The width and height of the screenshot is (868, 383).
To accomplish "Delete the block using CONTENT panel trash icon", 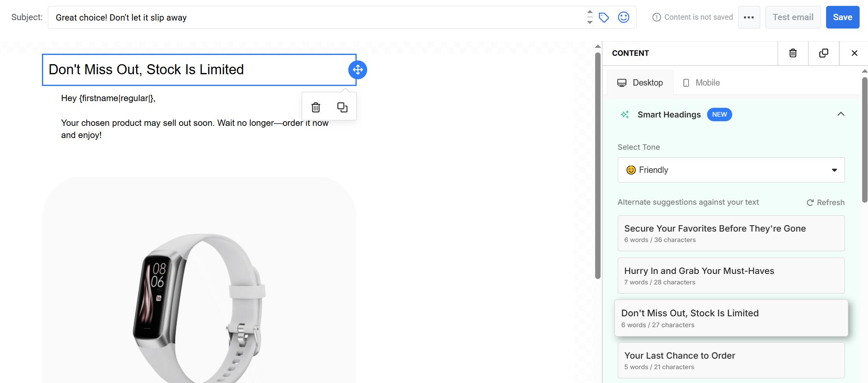I will point(793,53).
